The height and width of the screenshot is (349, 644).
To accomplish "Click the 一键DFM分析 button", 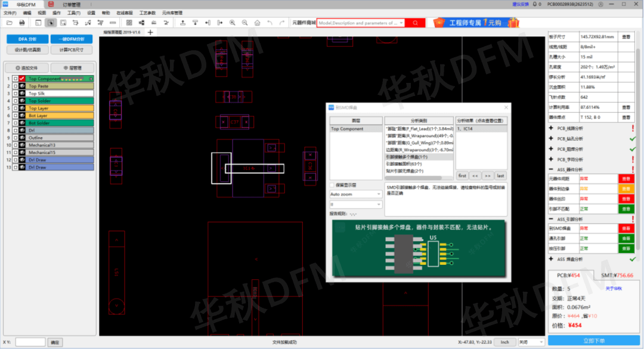I will (72, 39).
